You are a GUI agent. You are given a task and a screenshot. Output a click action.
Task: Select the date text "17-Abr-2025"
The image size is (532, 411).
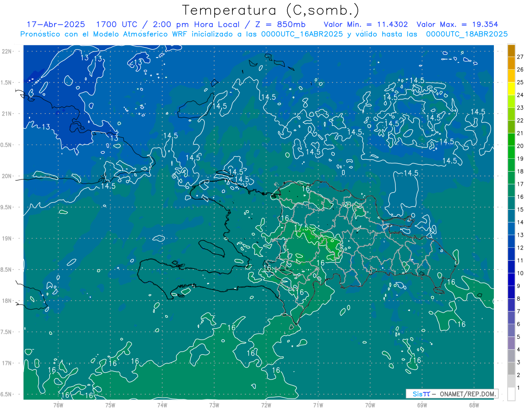56,24
